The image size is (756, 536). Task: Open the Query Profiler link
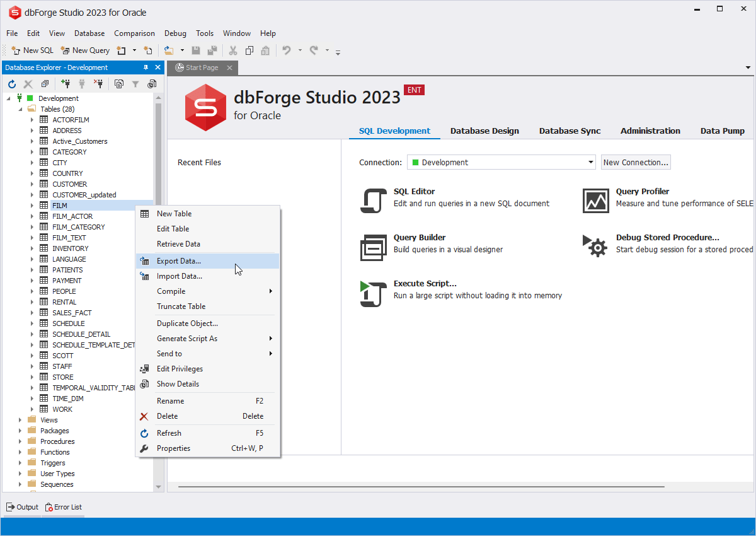point(643,192)
